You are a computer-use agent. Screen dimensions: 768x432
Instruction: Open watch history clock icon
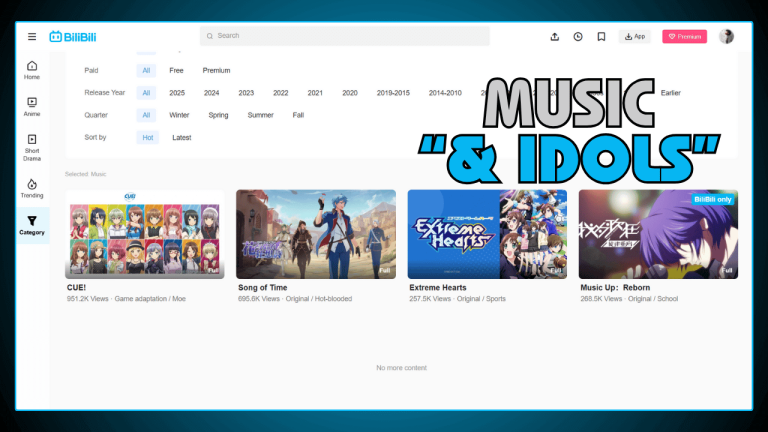click(x=578, y=36)
